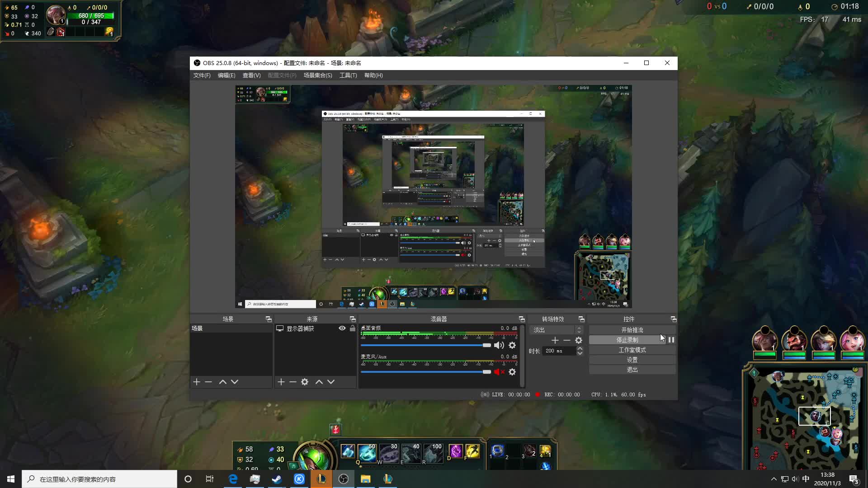Image resolution: width=868 pixels, height=488 pixels.
Task: Open the 帮助(H) menu
Action: [373, 75]
